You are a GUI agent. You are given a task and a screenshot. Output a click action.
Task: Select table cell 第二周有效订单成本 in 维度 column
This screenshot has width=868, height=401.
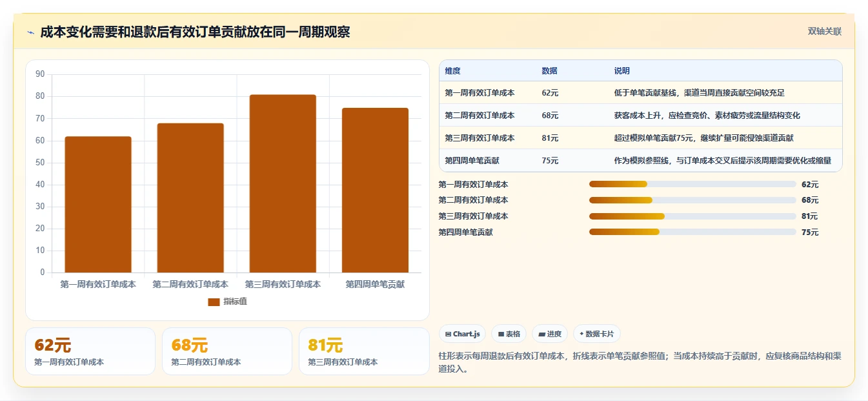[x=479, y=116]
